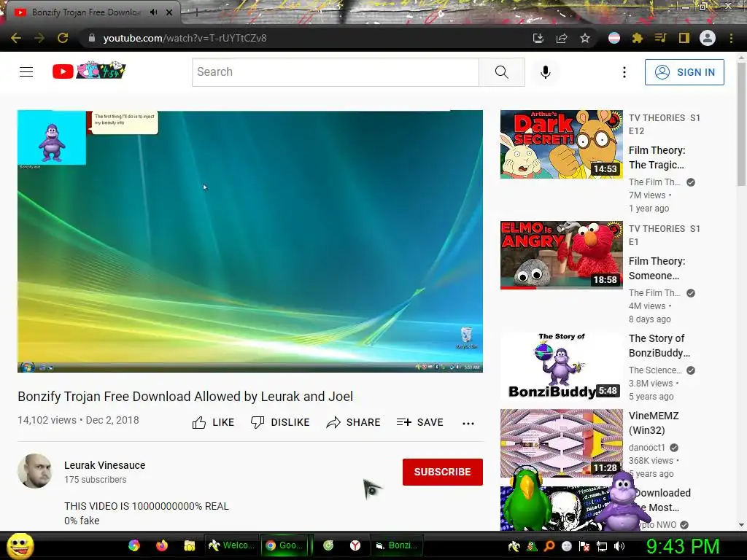Click the page vertical scrollbar thumb
This screenshot has height=560, width=747.
[x=741, y=124]
